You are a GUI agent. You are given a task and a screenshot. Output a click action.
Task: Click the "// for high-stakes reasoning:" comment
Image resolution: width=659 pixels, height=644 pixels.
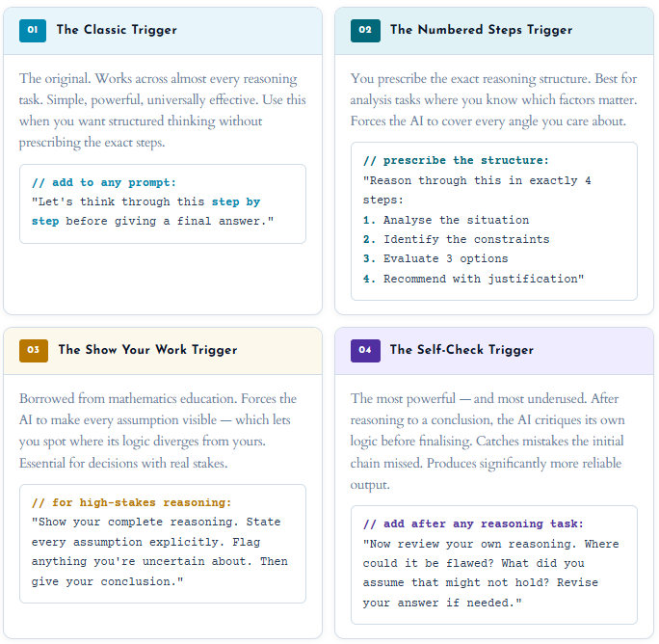click(x=131, y=502)
